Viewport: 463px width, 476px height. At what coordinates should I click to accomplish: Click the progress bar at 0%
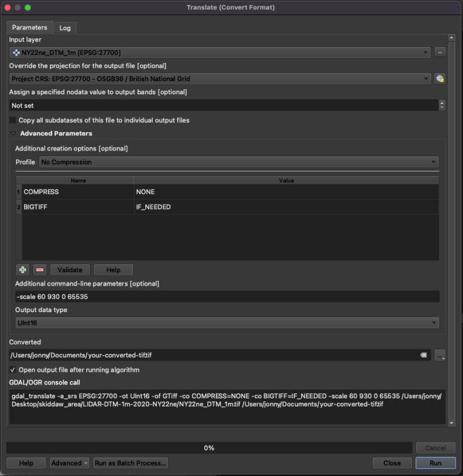[x=208, y=447]
